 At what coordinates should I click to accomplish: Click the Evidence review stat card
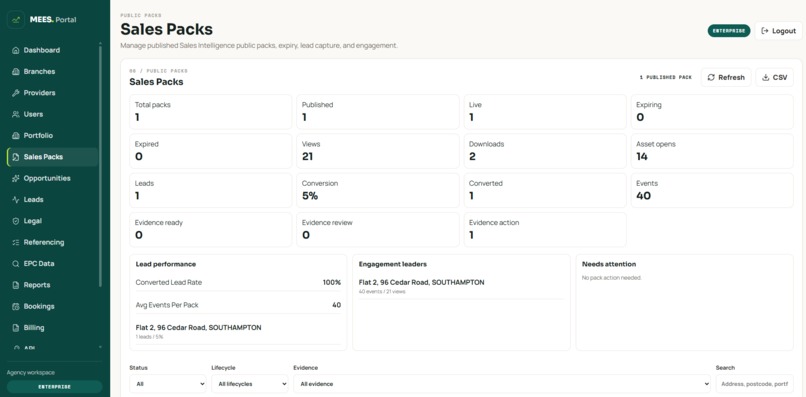[x=378, y=230]
